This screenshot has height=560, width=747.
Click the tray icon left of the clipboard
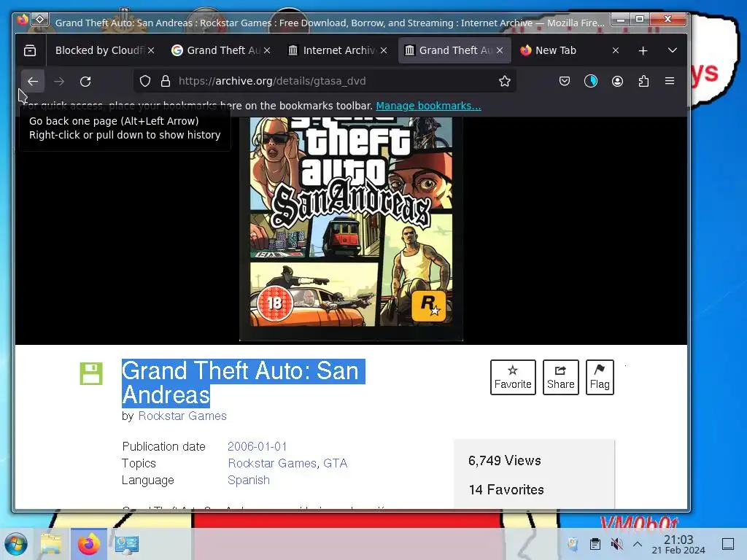(x=573, y=544)
